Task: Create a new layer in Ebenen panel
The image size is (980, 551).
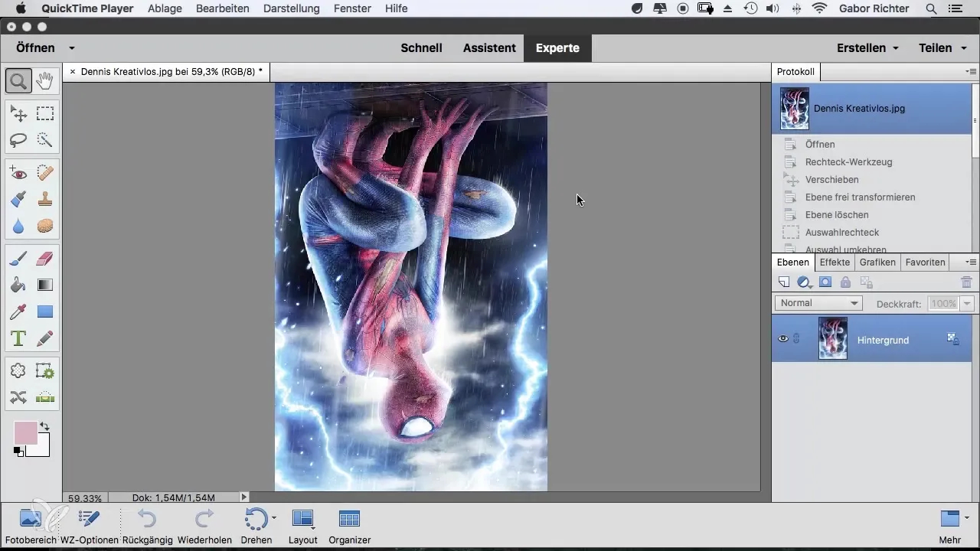Action: (x=783, y=282)
